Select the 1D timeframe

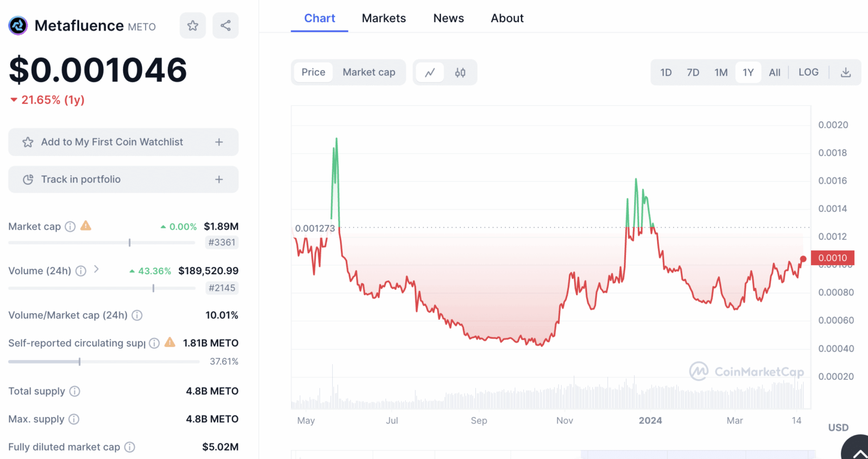(666, 72)
